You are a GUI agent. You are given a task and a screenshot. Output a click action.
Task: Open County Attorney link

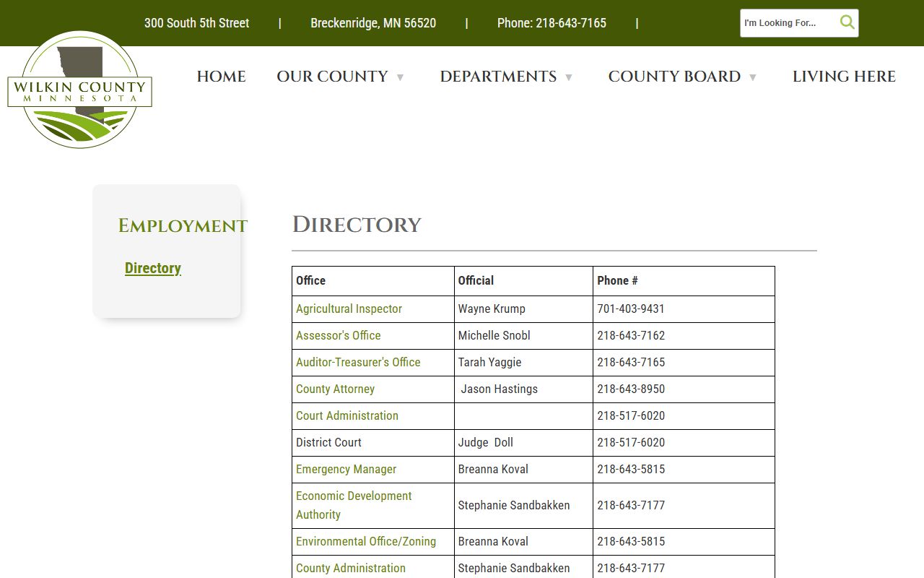pos(335,389)
